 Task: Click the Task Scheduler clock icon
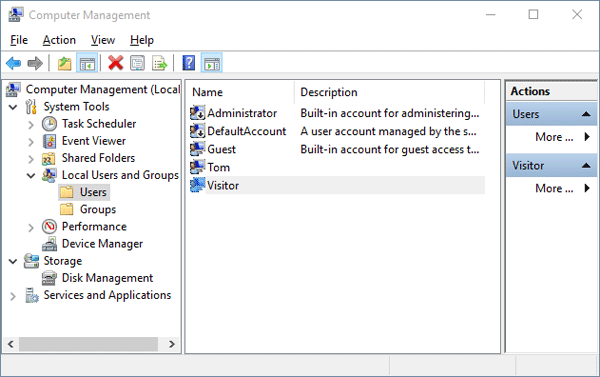pos(49,124)
